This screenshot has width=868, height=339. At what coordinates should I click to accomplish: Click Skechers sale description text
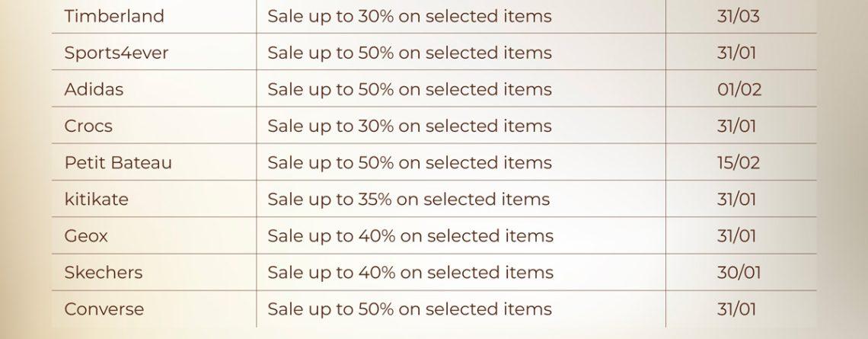pos(410,272)
